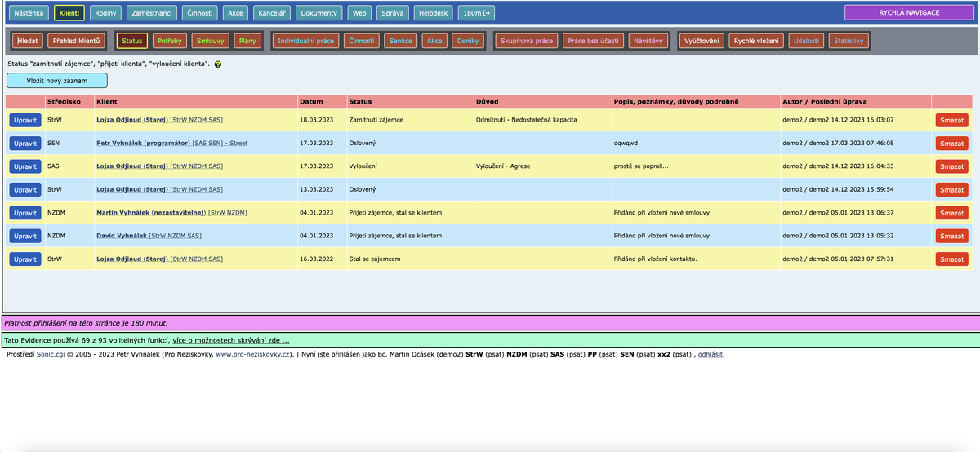The height and width of the screenshot is (452, 980).
Task: Edit the Petr Vyhnálek status record
Action: [25, 143]
